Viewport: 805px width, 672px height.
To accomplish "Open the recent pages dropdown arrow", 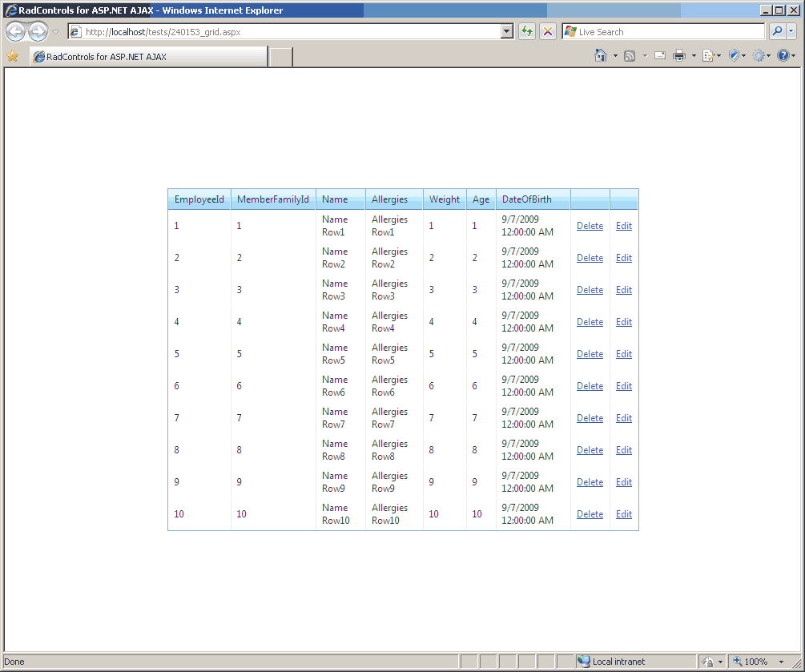I will [56, 32].
